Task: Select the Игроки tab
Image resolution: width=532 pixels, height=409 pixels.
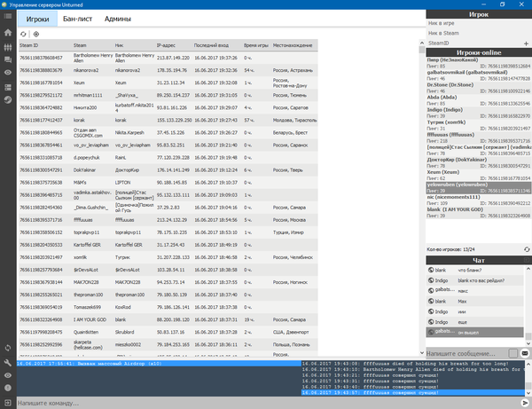Action: (38, 18)
